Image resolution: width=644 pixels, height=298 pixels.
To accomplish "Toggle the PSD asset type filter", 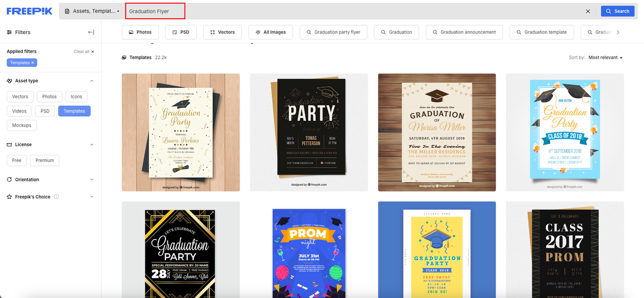I will (45, 111).
